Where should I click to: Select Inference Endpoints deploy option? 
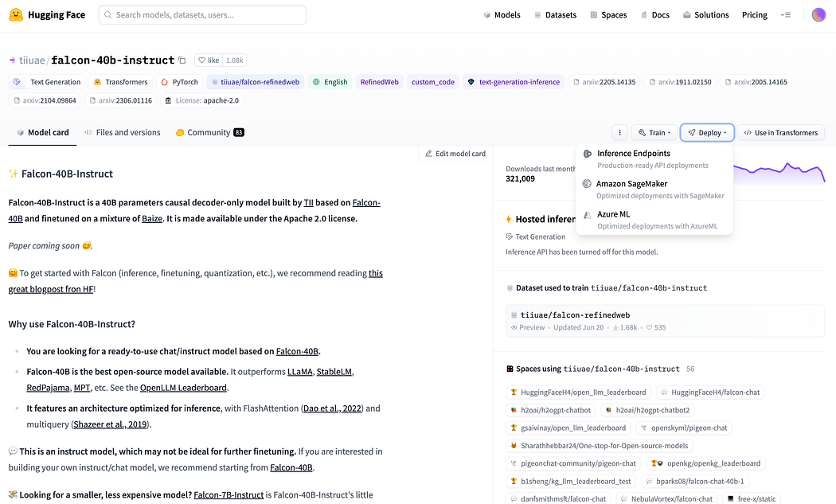coord(654,159)
